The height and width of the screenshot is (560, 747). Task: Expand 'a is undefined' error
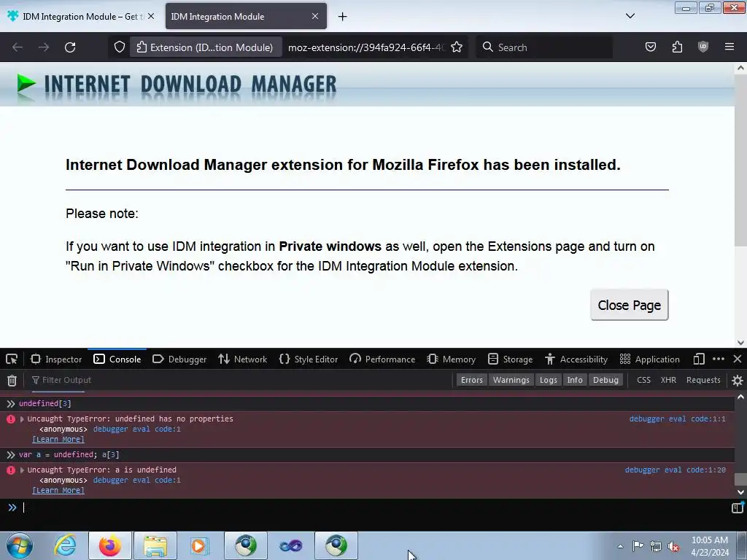point(22,470)
